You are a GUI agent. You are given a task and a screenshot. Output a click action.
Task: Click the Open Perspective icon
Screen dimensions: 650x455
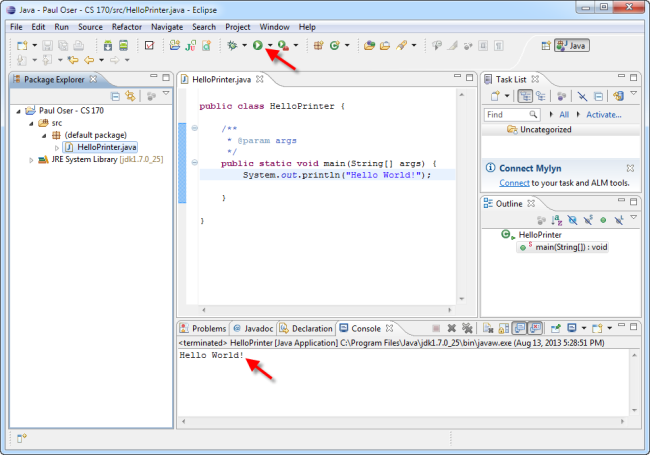[546, 46]
